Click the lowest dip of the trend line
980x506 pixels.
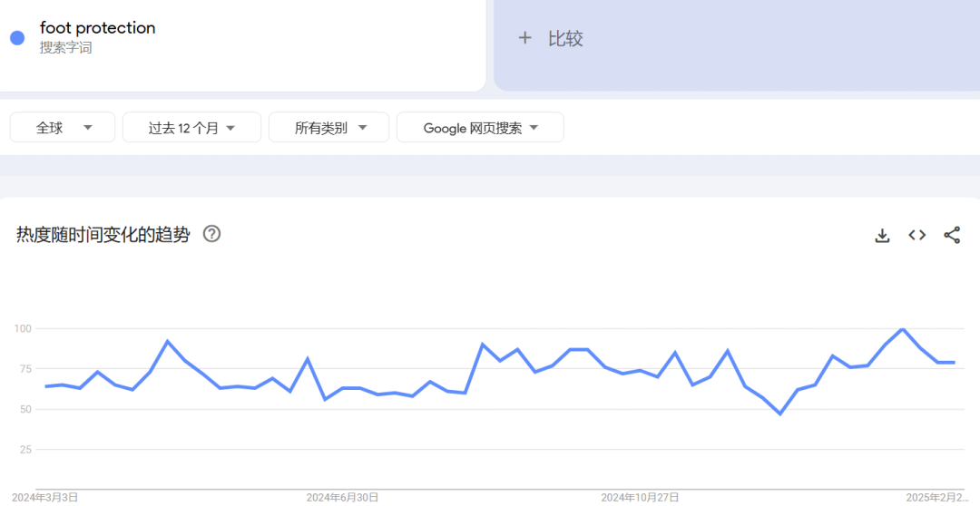(x=780, y=414)
